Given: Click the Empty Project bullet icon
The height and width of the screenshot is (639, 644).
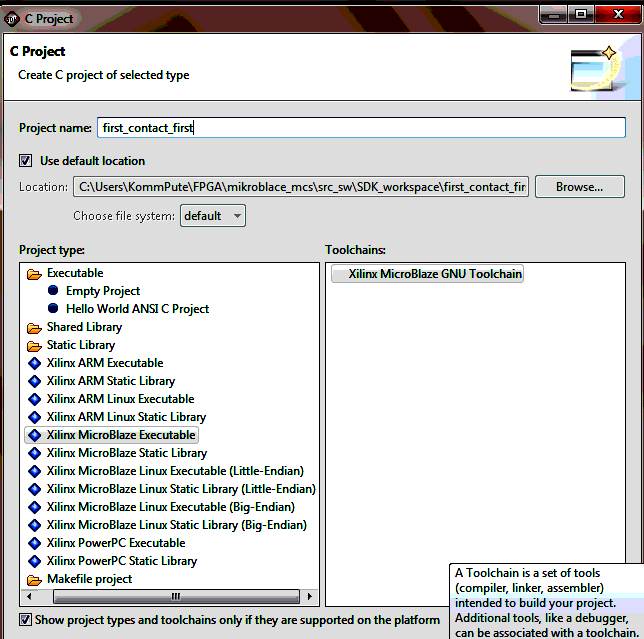Looking at the screenshot, I should [53, 290].
